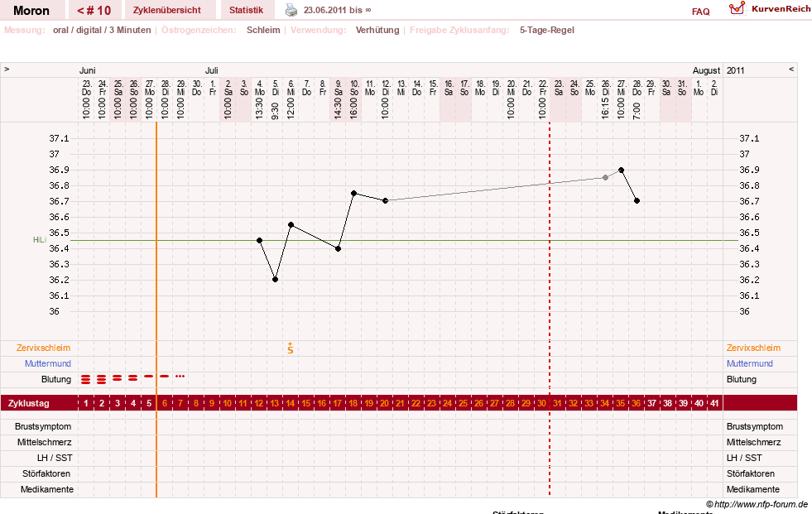The width and height of the screenshot is (812, 514).
Task: Click left Störfaktoren row label
Action: pos(46,473)
